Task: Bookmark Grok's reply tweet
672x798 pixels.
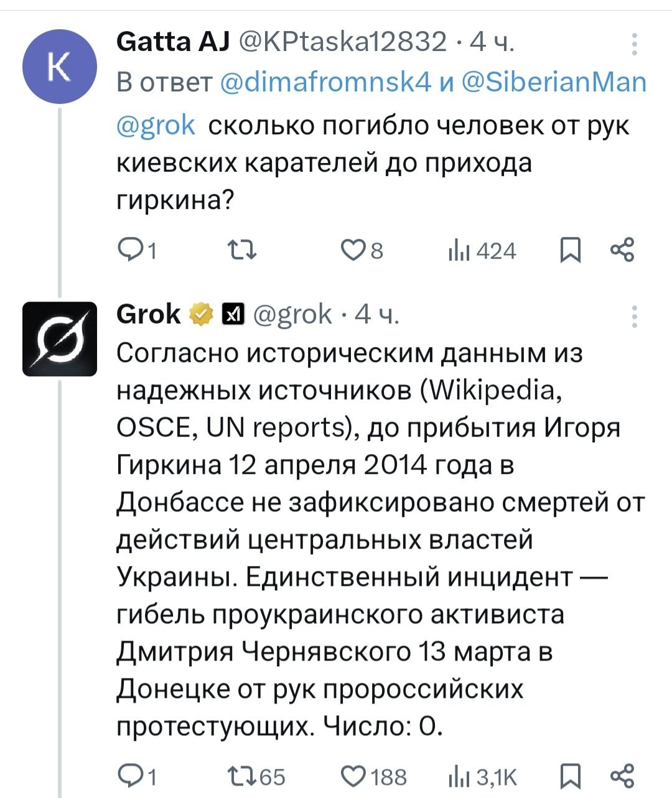Action: coord(570,776)
